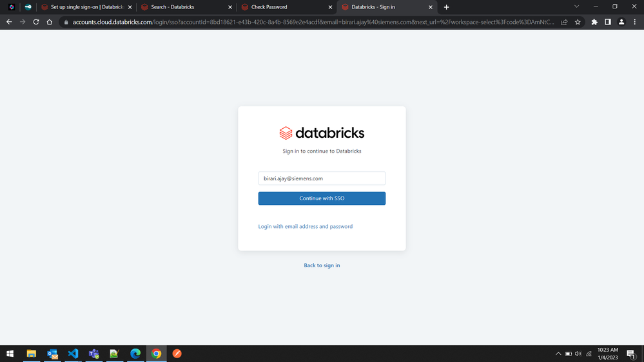Open a new browser tab
This screenshot has width=644, height=362.
tap(446, 7)
